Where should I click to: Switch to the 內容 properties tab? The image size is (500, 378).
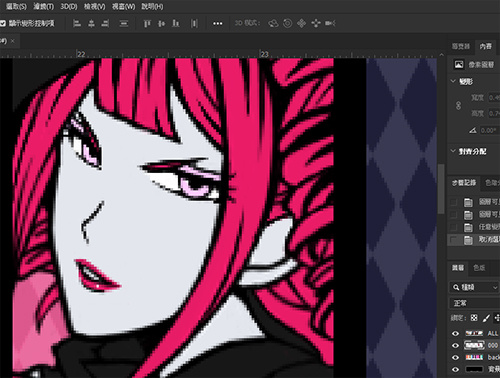[x=485, y=46]
